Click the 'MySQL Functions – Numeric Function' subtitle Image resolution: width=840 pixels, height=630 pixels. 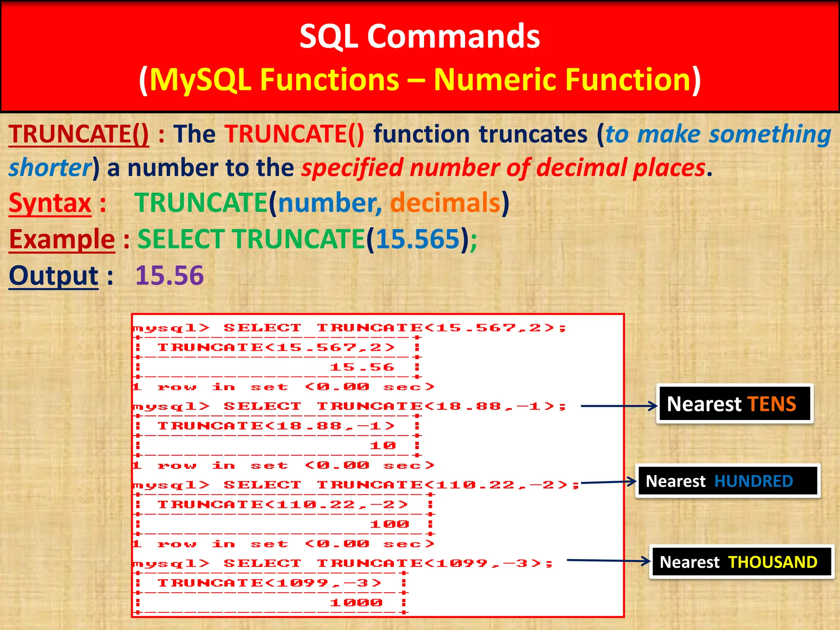click(420, 79)
